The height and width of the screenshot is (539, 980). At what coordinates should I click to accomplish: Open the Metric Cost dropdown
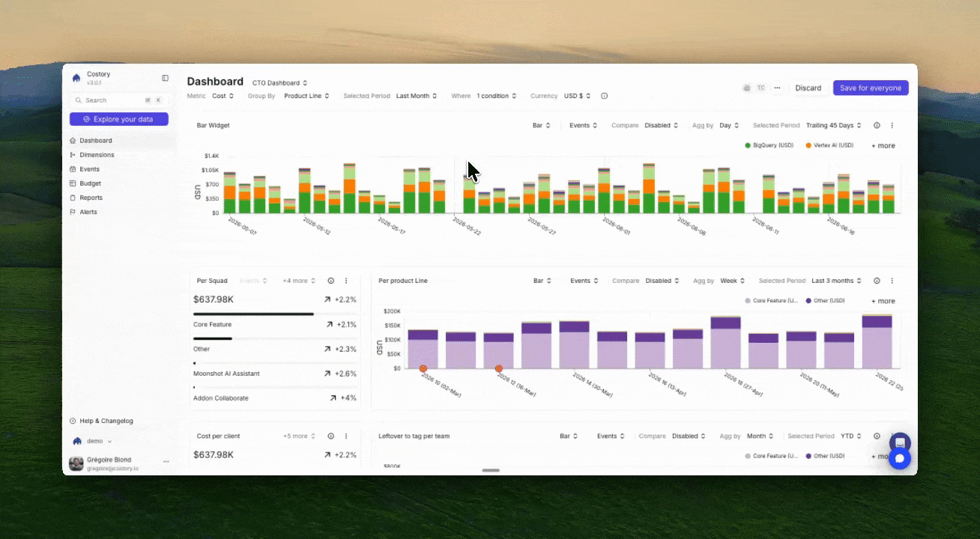[223, 96]
